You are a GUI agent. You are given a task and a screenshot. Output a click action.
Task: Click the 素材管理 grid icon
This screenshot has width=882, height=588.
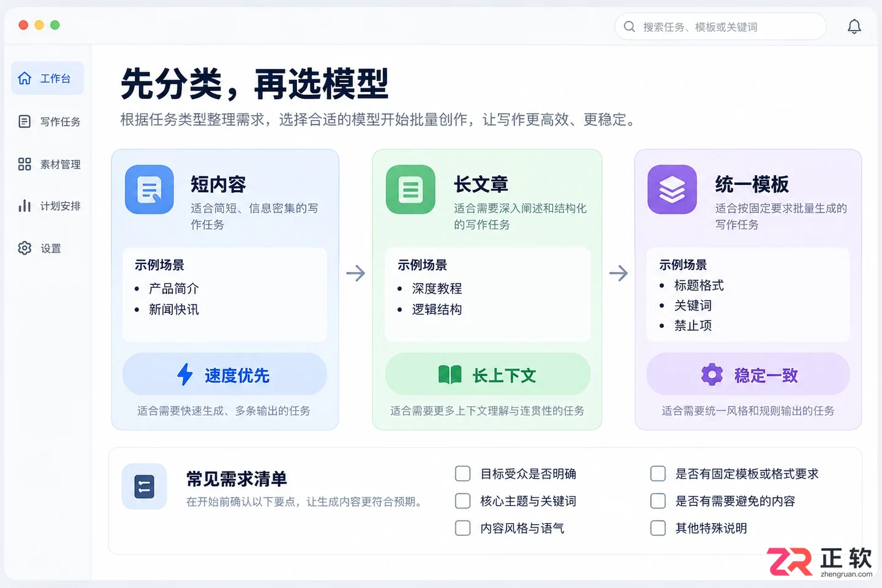pos(24,164)
